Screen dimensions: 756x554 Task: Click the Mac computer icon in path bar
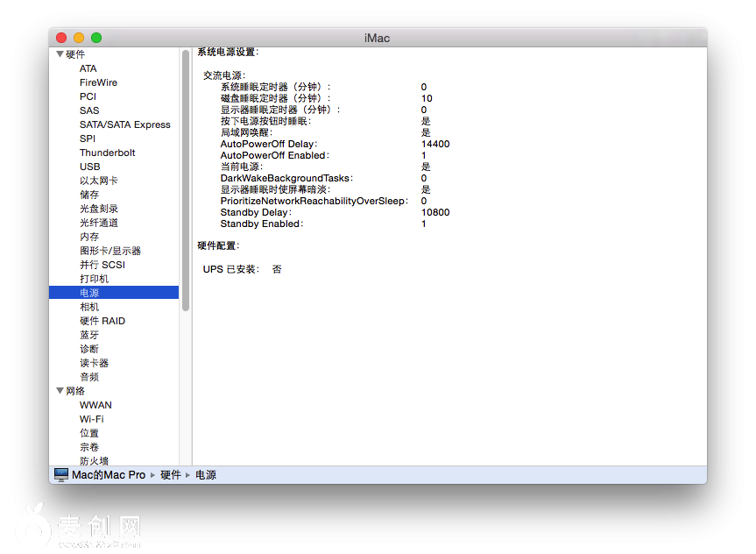click(61, 474)
